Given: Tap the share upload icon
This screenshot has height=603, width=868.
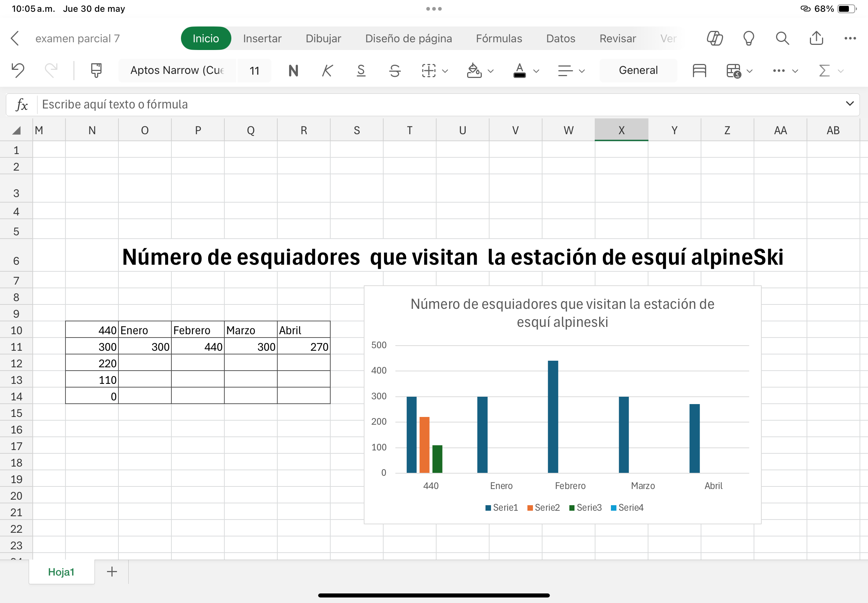Looking at the screenshot, I should click(816, 38).
